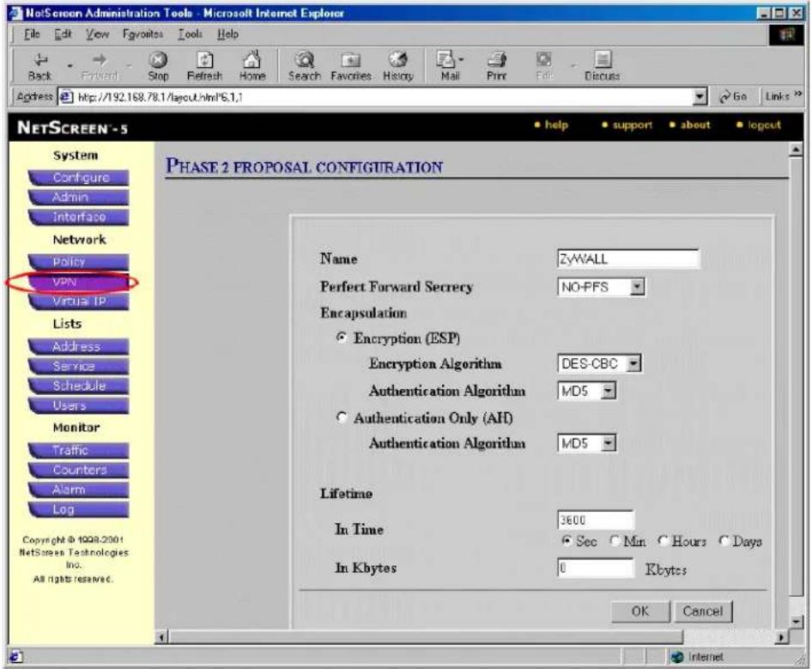Click the Mail toolbar icon
This screenshot has height=669, width=812.
(x=445, y=59)
